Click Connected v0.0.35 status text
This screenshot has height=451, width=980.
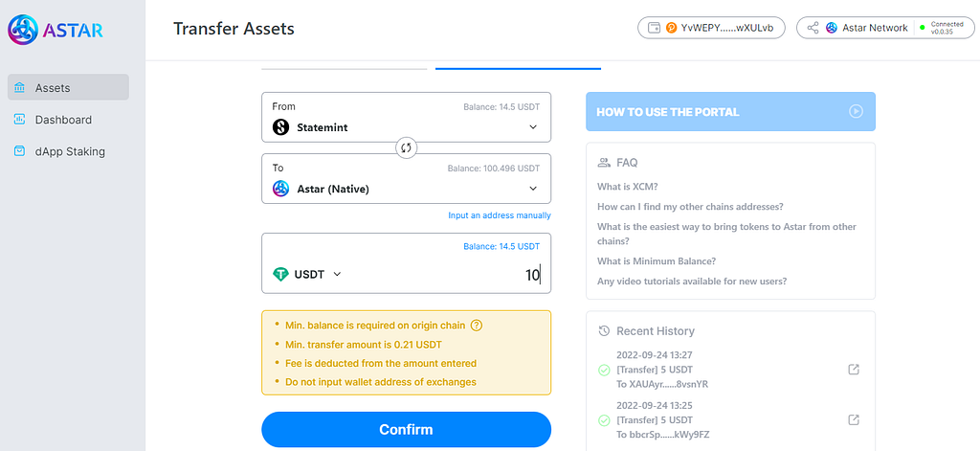click(x=947, y=28)
